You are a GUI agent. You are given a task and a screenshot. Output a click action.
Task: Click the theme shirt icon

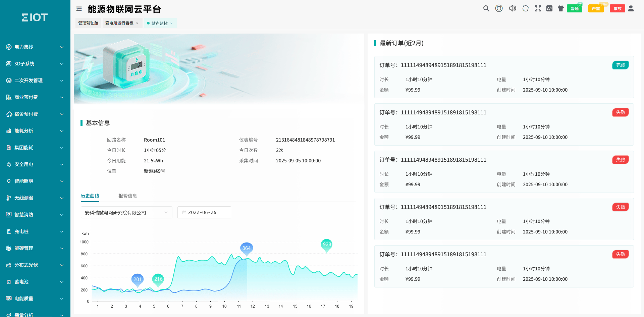[561, 9]
